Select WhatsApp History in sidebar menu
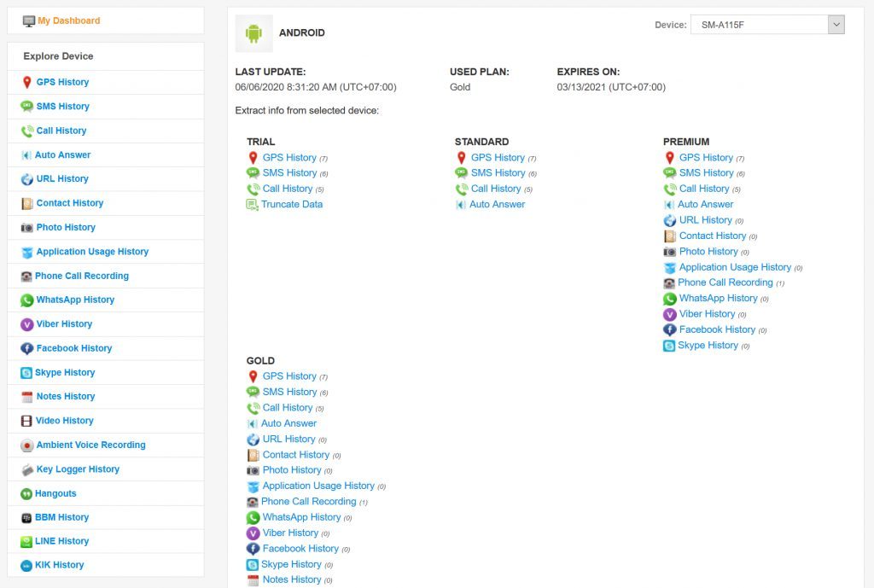This screenshot has width=874, height=588. click(75, 300)
